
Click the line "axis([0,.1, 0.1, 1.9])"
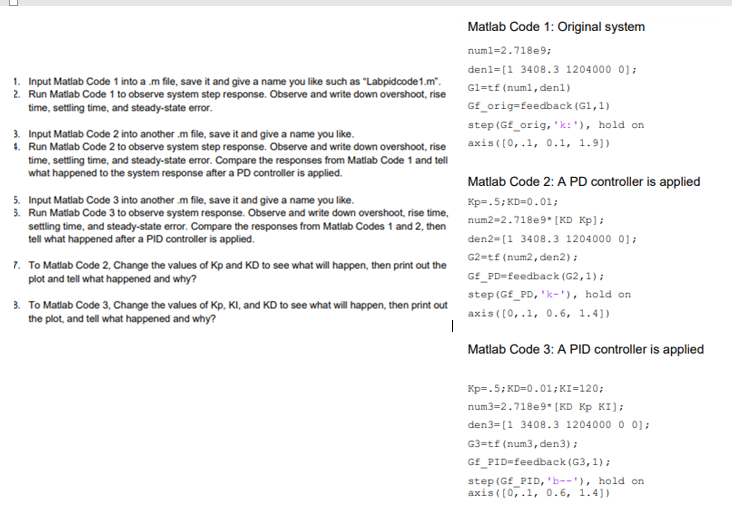[539, 143]
